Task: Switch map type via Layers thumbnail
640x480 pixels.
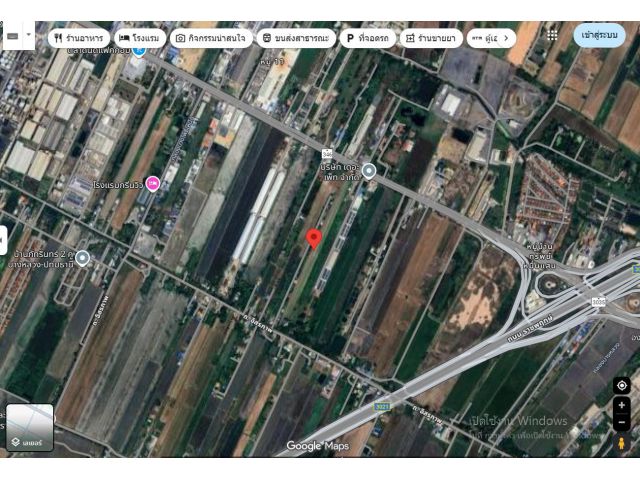Action: coord(29,427)
